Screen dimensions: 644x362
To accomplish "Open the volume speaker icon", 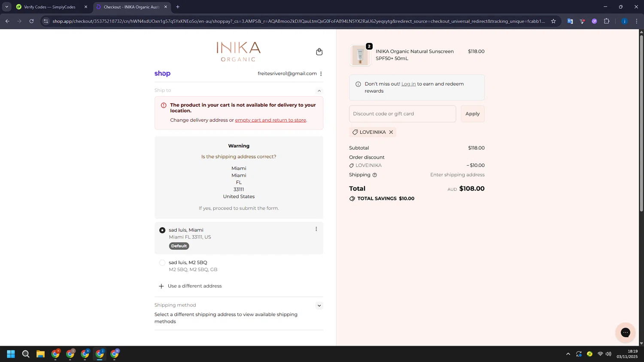I will point(608,354).
